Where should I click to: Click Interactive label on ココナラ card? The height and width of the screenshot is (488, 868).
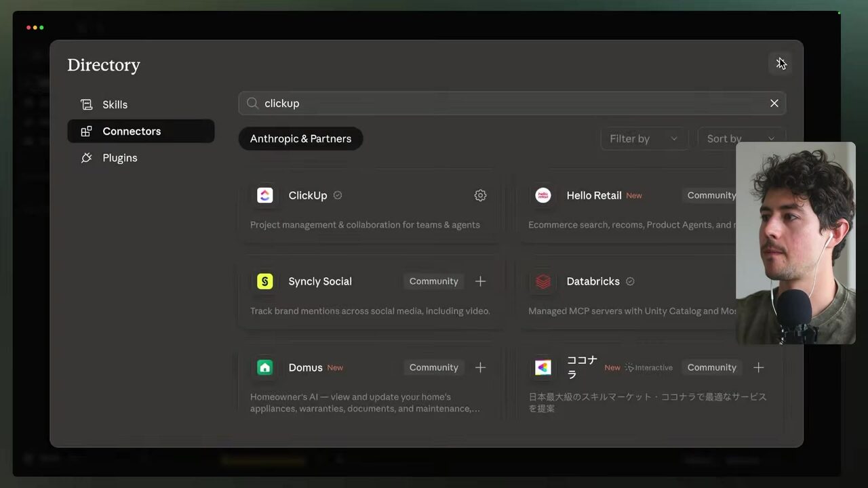649,367
